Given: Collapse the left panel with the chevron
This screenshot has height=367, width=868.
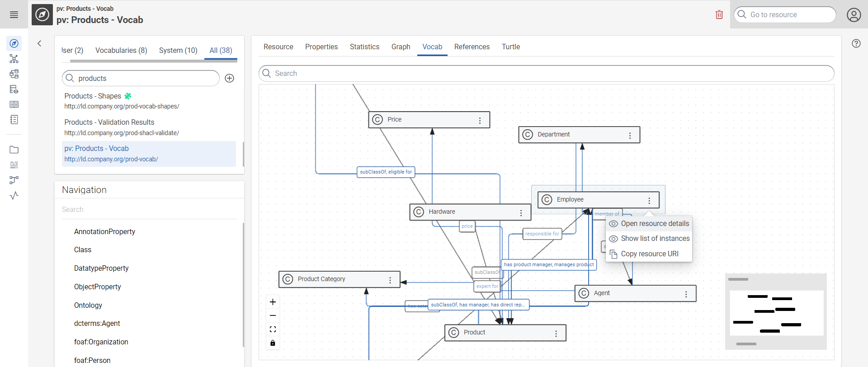Looking at the screenshot, I should tap(39, 43).
